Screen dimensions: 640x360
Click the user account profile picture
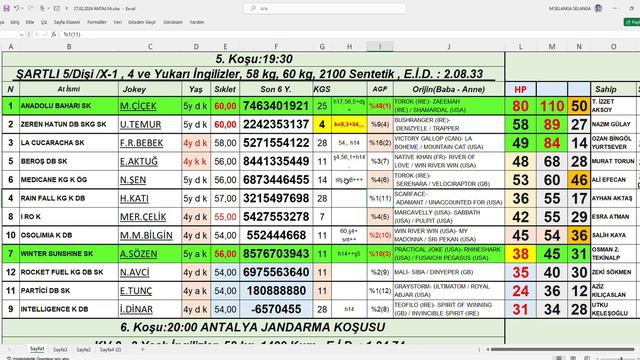pyautogui.click(x=598, y=8)
